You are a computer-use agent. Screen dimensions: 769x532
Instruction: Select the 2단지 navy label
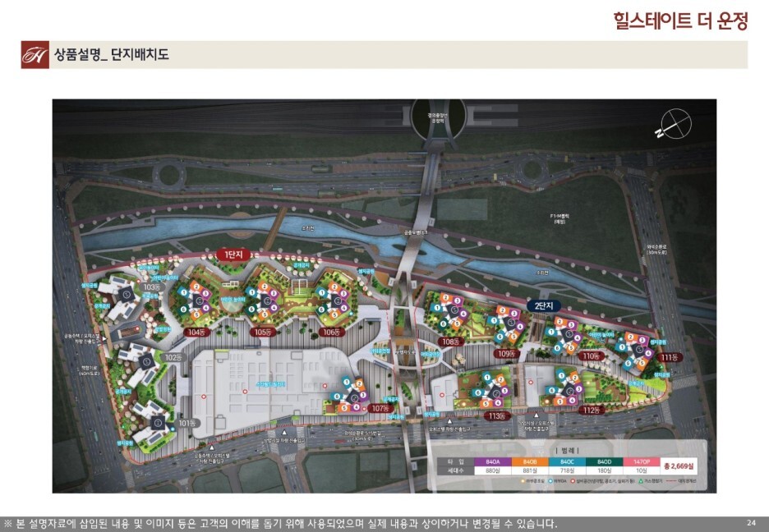543,305
